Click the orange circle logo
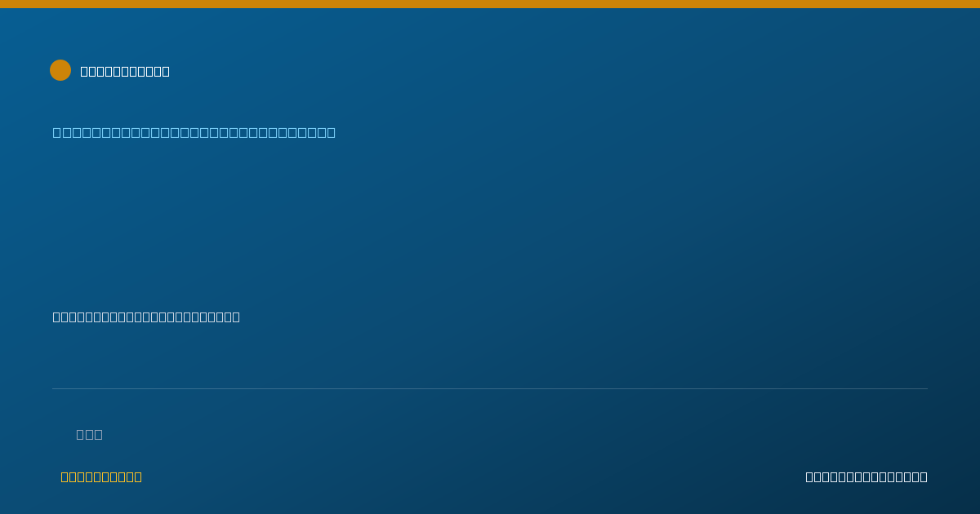980x514 pixels. click(x=60, y=70)
